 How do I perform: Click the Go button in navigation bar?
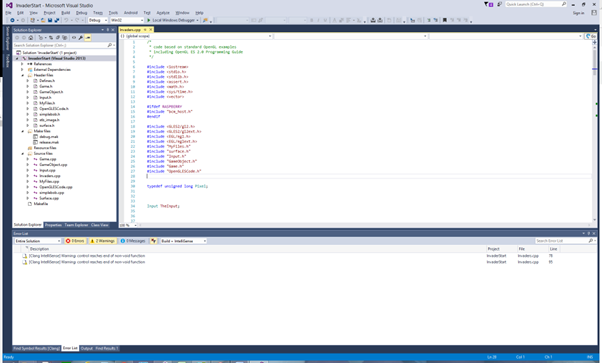pyautogui.click(x=590, y=36)
